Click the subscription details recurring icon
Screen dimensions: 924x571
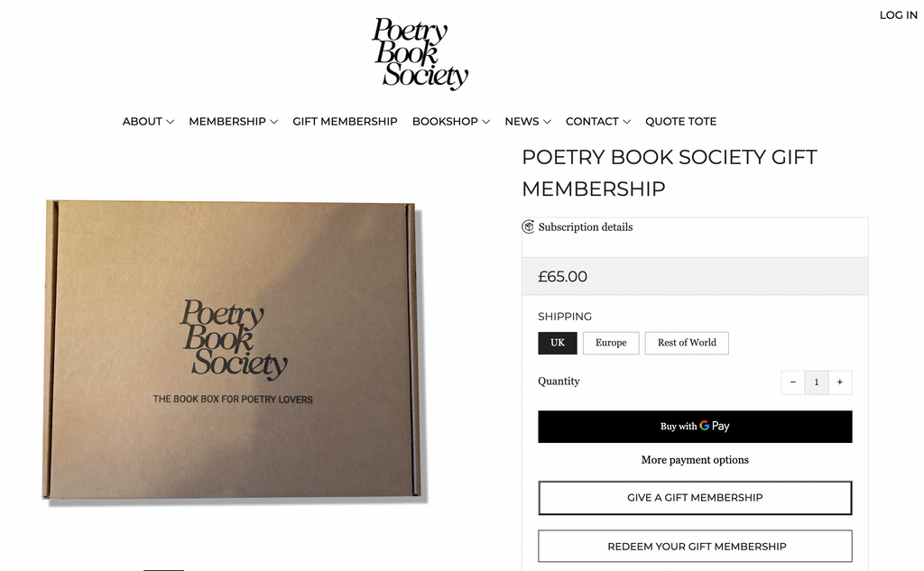529,227
